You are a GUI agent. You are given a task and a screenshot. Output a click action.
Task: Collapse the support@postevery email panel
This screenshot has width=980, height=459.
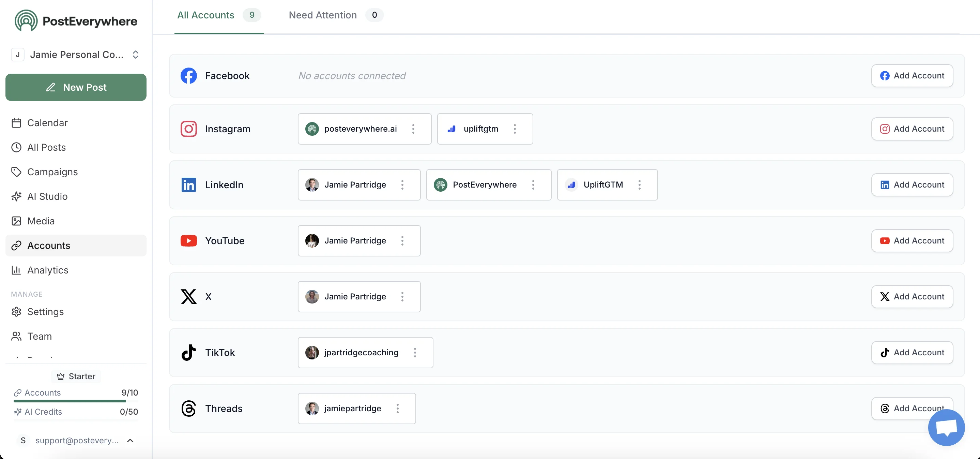(130, 441)
